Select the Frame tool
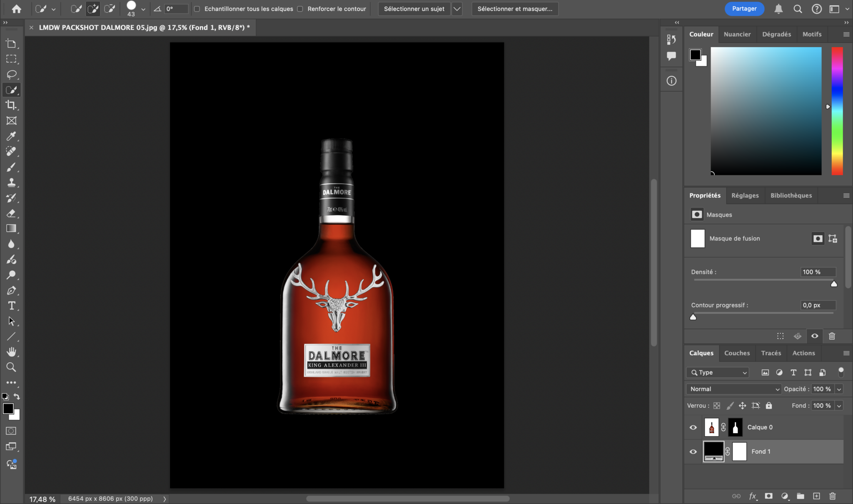This screenshot has width=853, height=504. [11, 121]
